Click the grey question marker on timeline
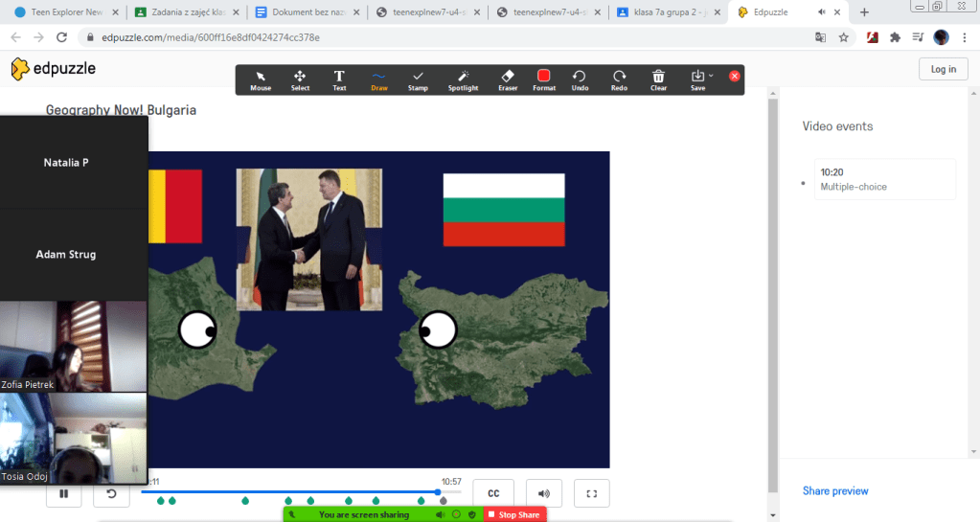 443,501
